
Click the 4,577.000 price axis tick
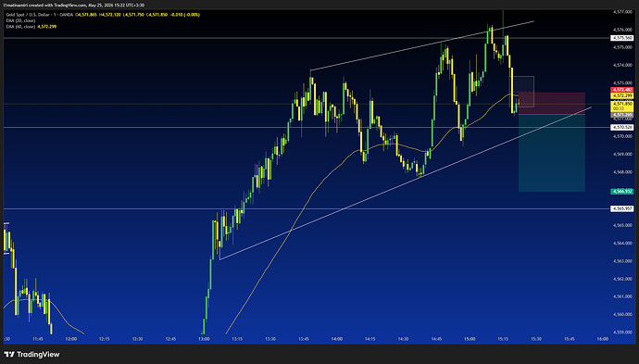pos(622,12)
